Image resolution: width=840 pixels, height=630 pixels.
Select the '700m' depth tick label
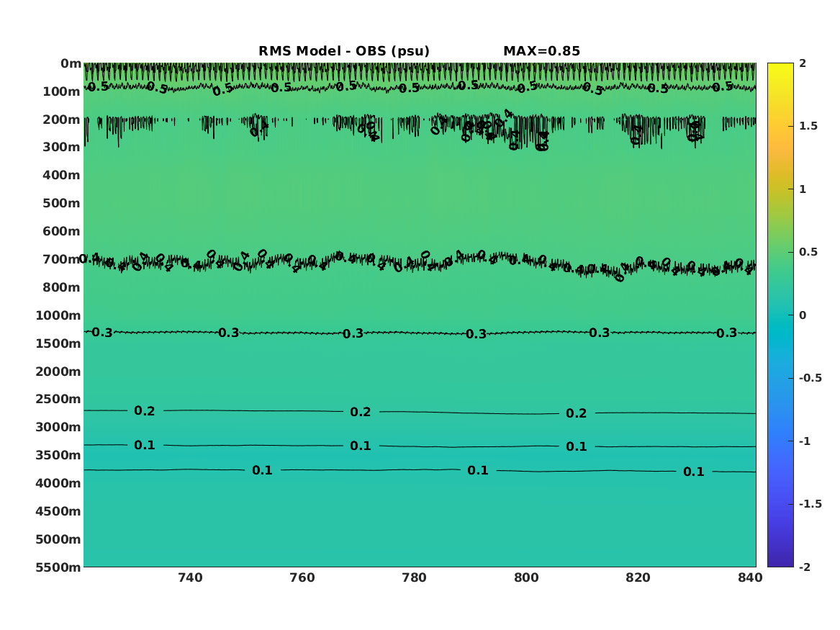click(x=62, y=259)
